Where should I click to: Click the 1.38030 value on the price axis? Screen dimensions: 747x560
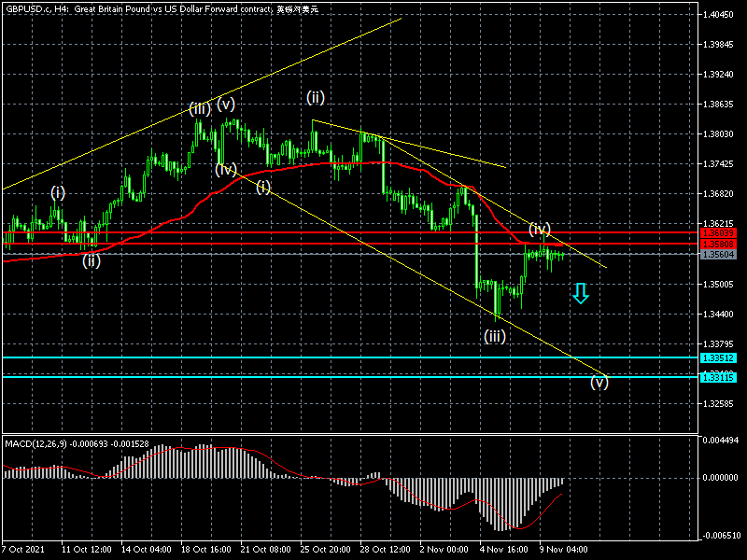[x=718, y=134]
